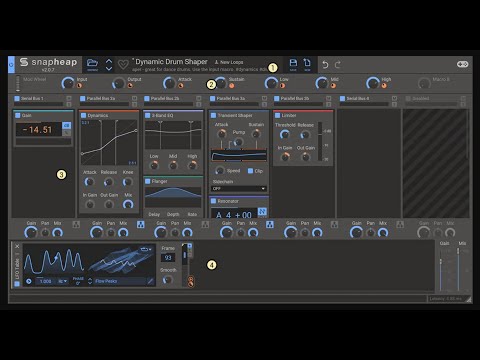Toggle the 3-Band EQ snapin on/off
The height and width of the screenshot is (360, 480).
pyautogui.click(x=148, y=115)
